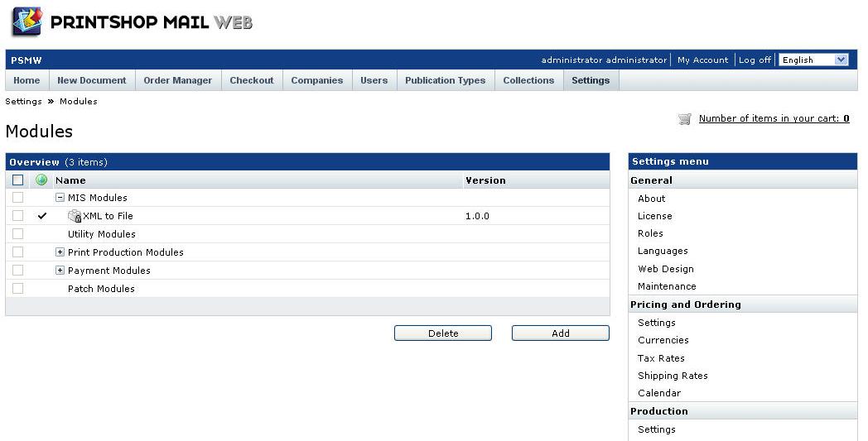The image size is (868, 441).
Task: Click the Name column header
Action: (70, 180)
